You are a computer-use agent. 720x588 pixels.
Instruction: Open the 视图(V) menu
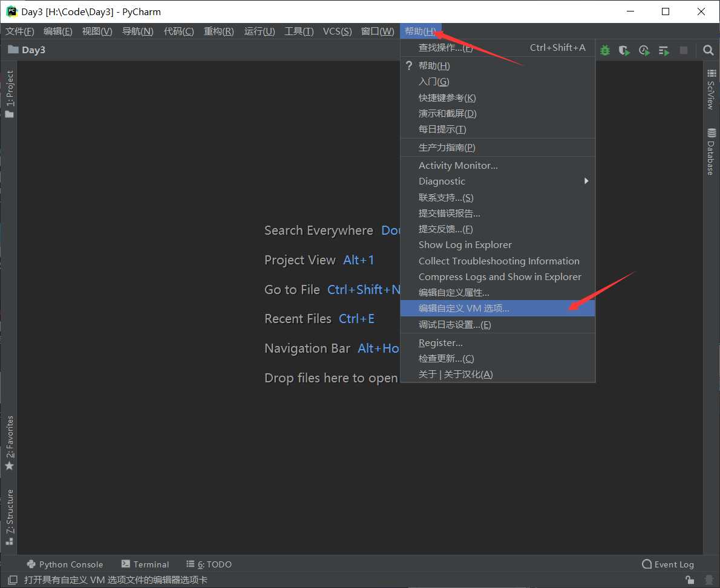tap(97, 31)
